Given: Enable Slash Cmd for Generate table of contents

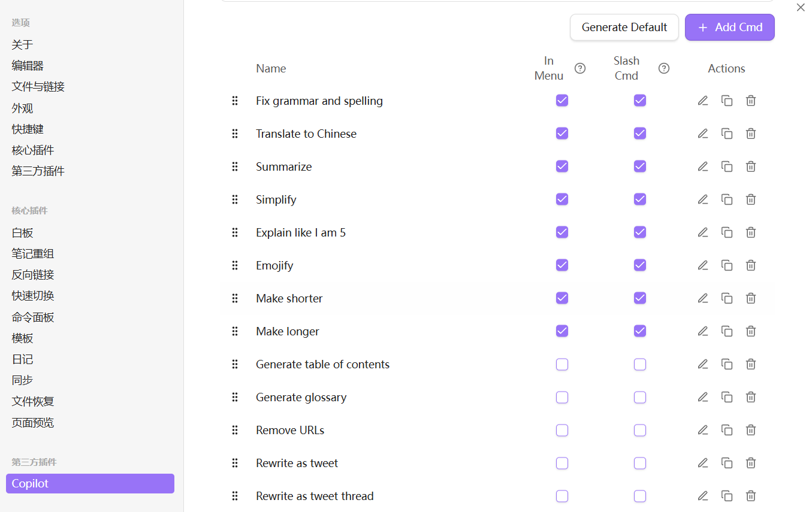Looking at the screenshot, I should [640, 364].
